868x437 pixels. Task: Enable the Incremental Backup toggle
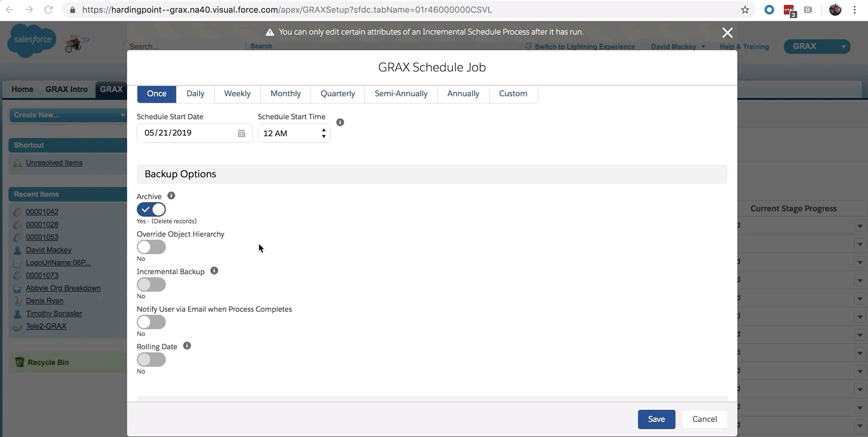pyautogui.click(x=151, y=284)
